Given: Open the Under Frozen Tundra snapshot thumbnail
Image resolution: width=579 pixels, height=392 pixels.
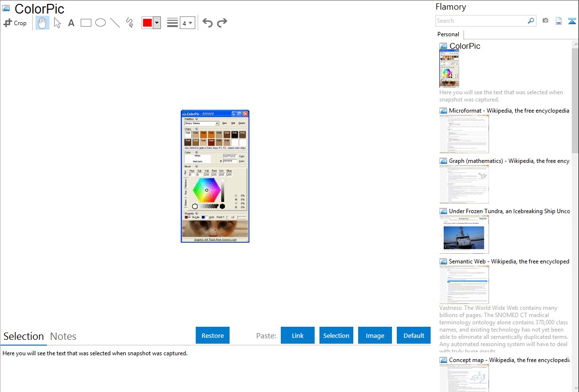Looking at the screenshot, I should click(464, 234).
